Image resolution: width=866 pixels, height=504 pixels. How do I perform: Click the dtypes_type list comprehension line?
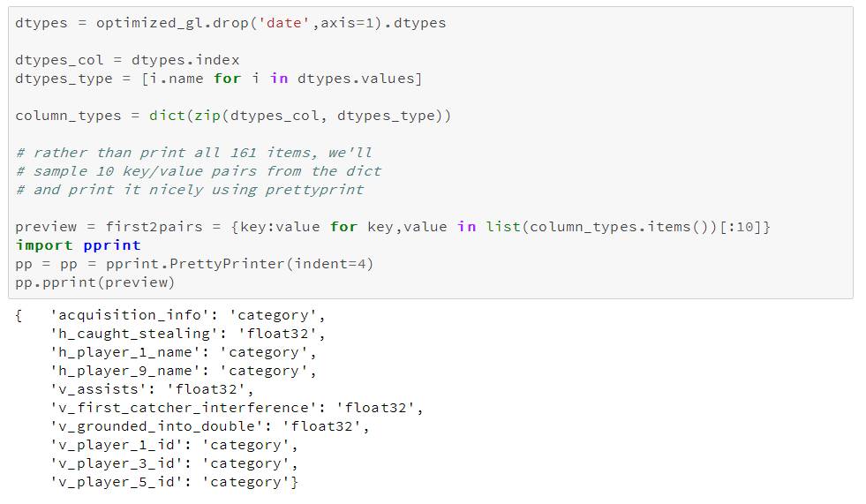coord(218,79)
